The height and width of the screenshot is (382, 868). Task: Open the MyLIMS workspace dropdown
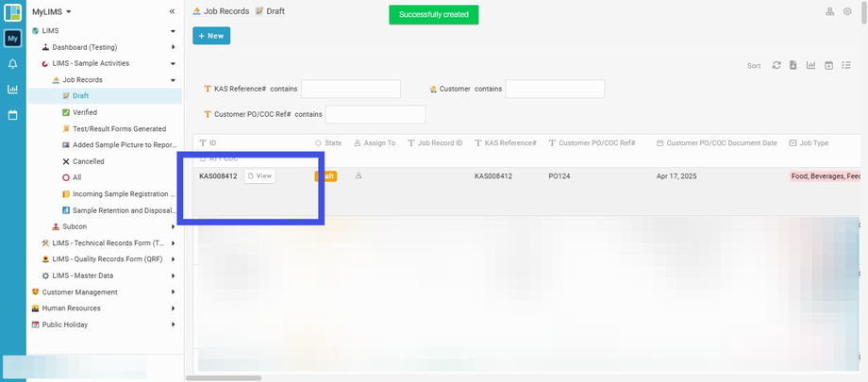pos(52,11)
